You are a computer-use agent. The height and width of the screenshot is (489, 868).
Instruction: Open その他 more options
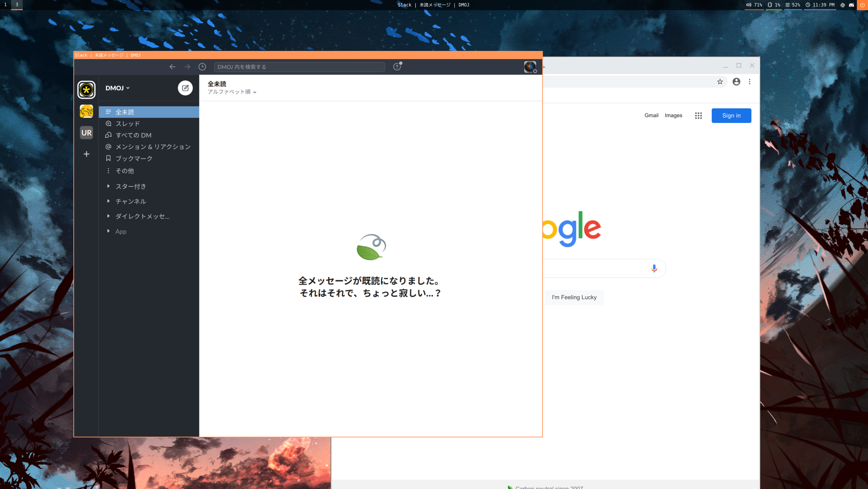[149, 171]
